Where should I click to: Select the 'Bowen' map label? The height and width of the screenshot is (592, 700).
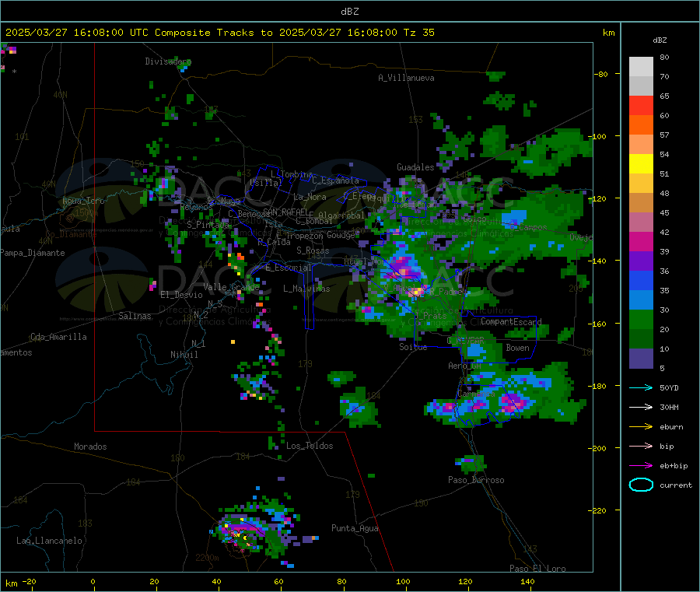pyautogui.click(x=517, y=348)
